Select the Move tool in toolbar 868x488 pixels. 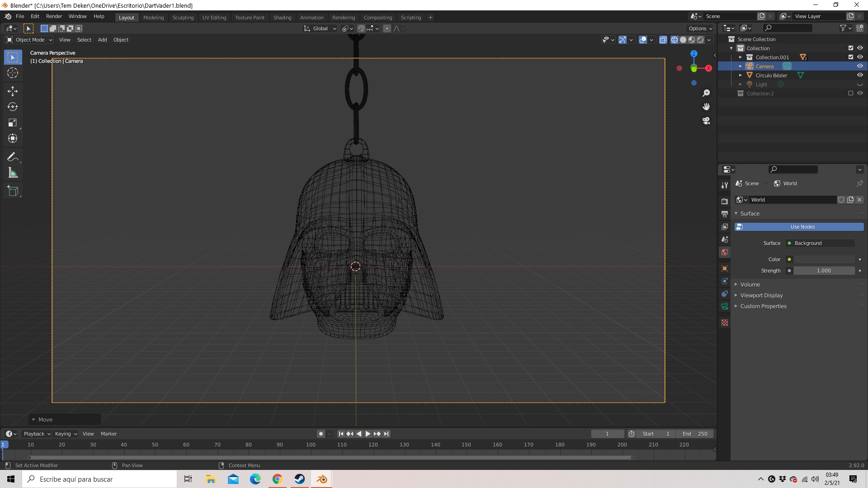point(13,91)
